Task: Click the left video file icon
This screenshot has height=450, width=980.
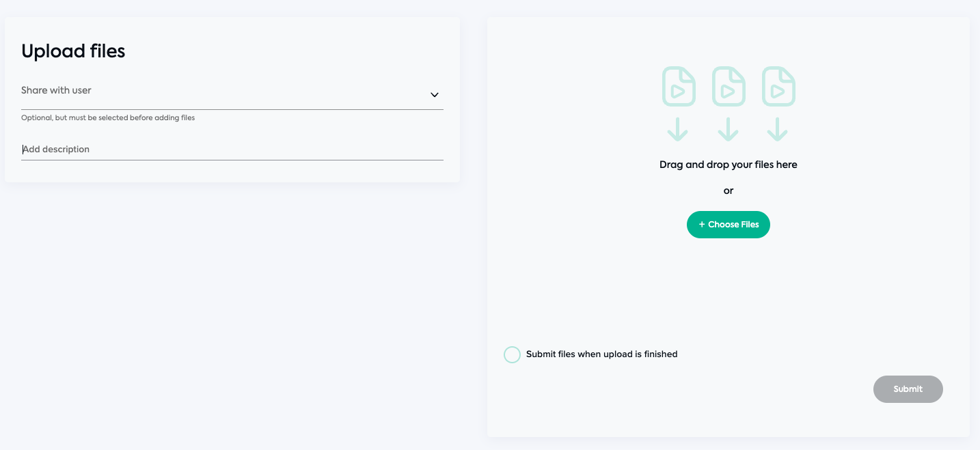Action: click(x=679, y=86)
